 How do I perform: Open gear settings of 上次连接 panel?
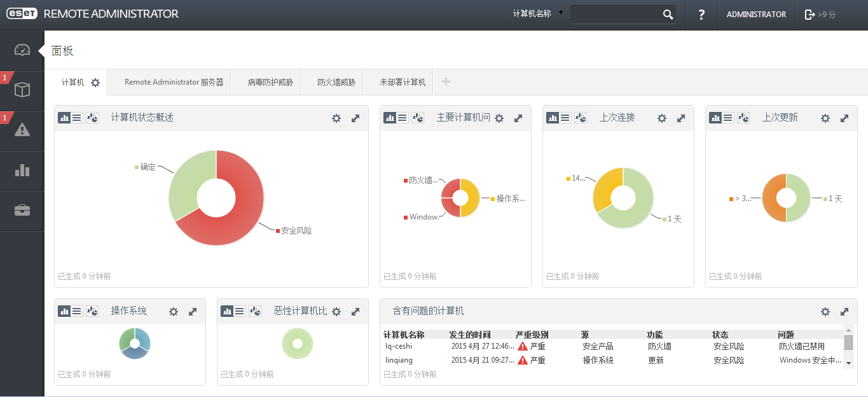(x=662, y=118)
